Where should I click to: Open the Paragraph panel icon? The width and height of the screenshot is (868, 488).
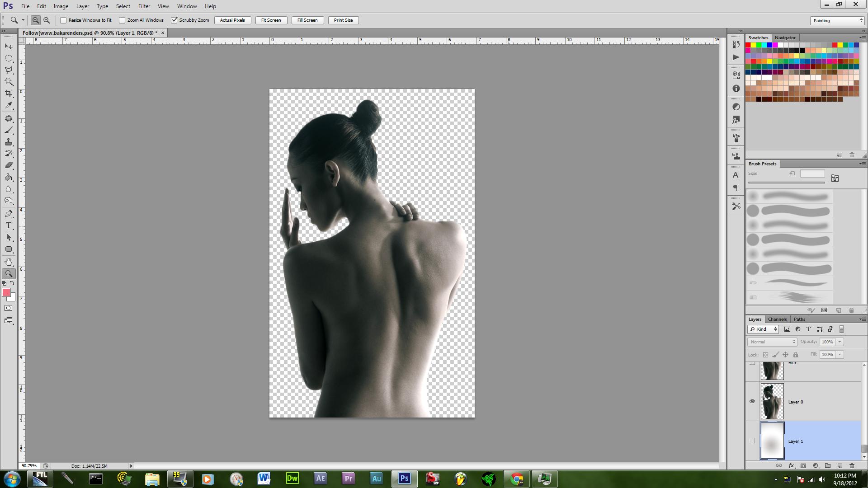tap(736, 188)
